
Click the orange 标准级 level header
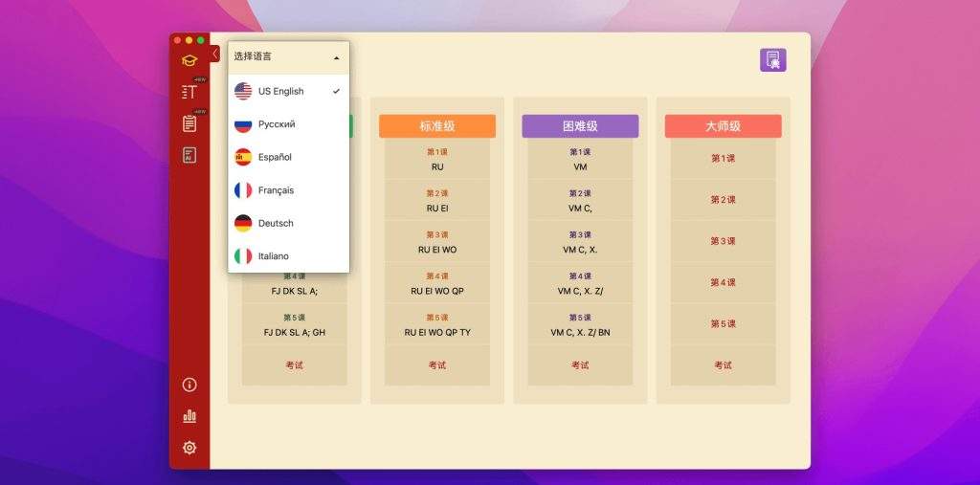point(436,126)
